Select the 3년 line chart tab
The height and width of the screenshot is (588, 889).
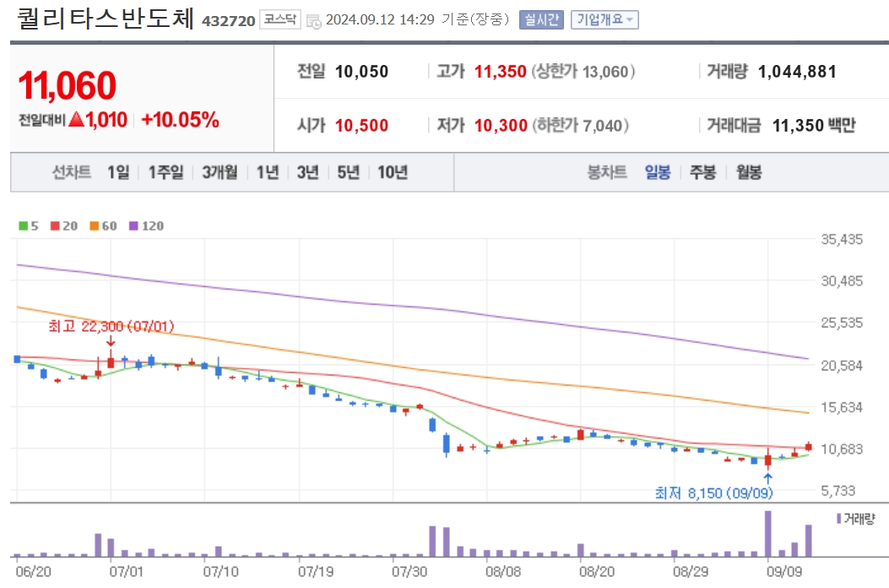(x=308, y=171)
